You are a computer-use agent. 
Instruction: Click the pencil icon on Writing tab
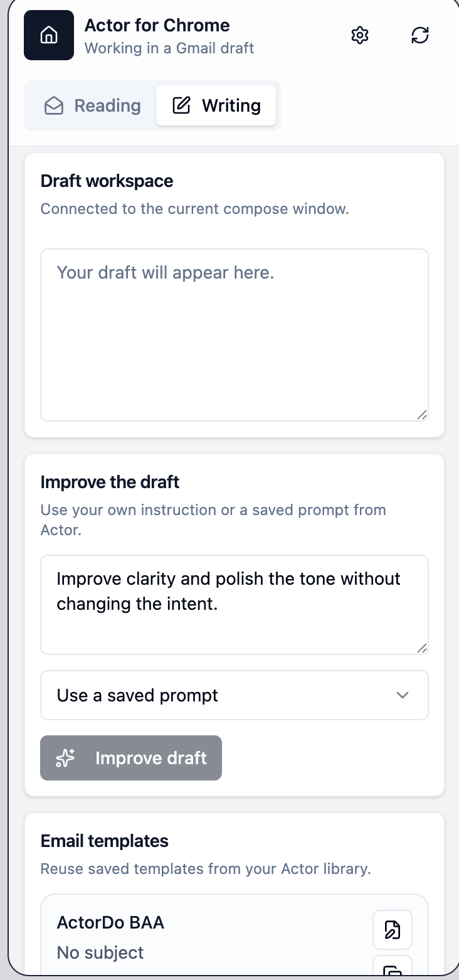click(181, 105)
